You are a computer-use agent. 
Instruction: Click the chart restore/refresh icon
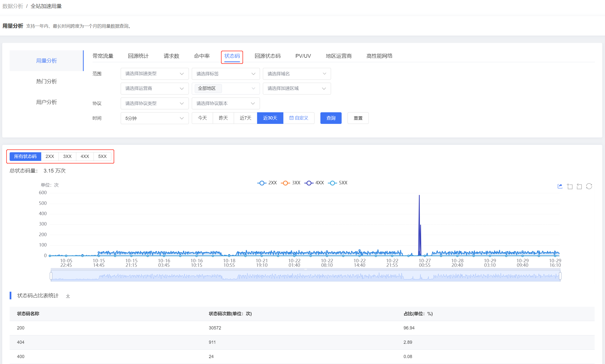click(x=589, y=186)
